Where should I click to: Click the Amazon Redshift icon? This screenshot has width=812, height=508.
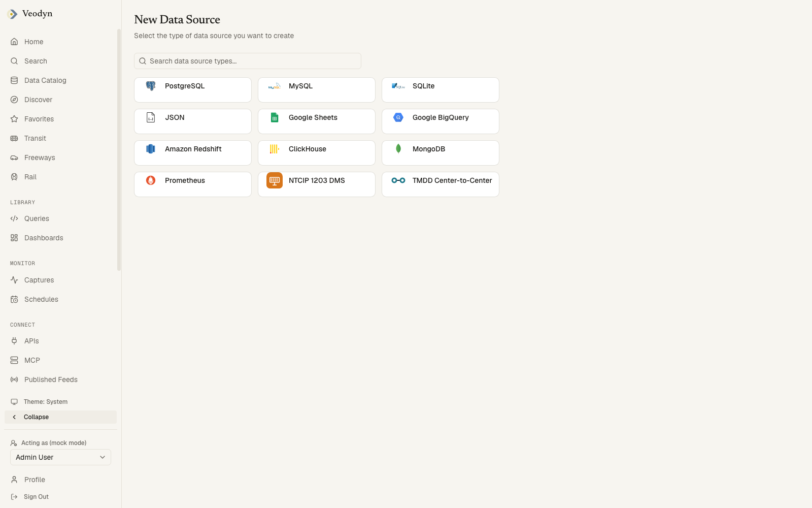click(x=151, y=149)
